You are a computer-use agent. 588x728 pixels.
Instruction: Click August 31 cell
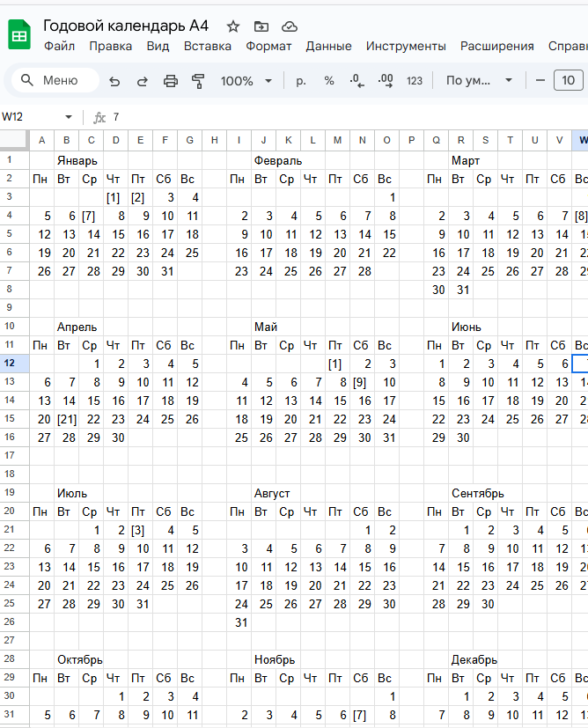coord(239,622)
